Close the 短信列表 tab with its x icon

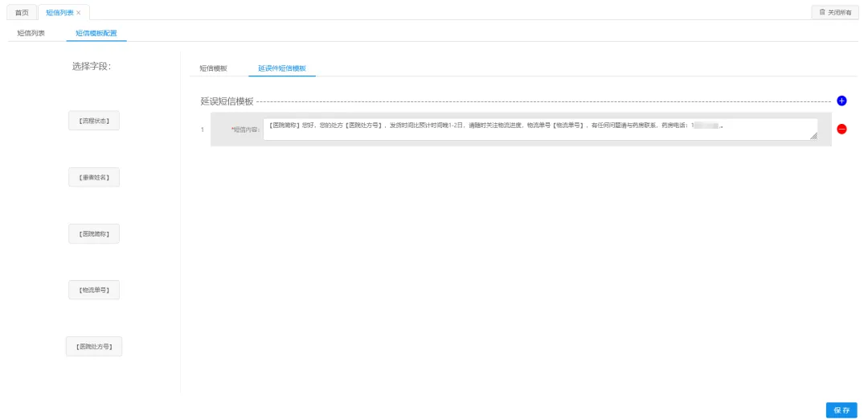tap(79, 12)
